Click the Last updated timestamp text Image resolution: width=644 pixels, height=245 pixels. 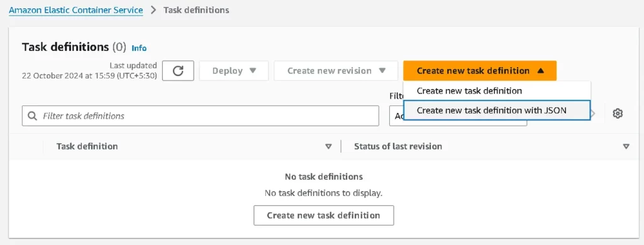(89, 70)
